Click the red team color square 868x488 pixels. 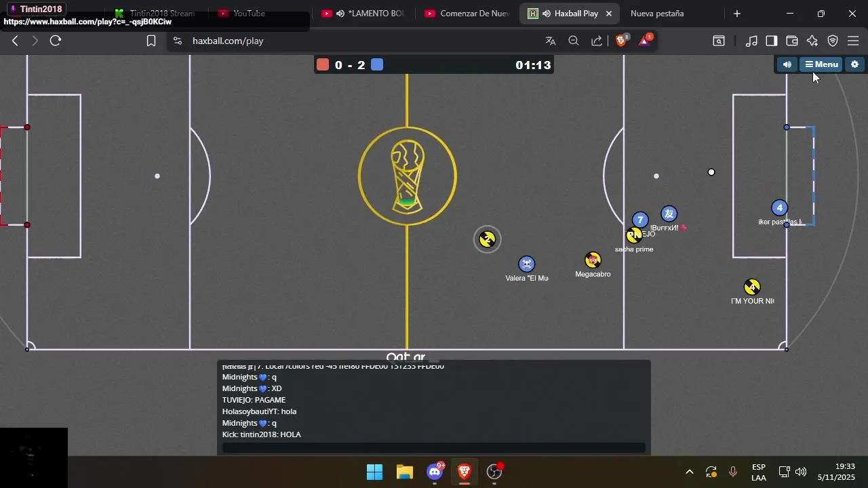point(323,64)
